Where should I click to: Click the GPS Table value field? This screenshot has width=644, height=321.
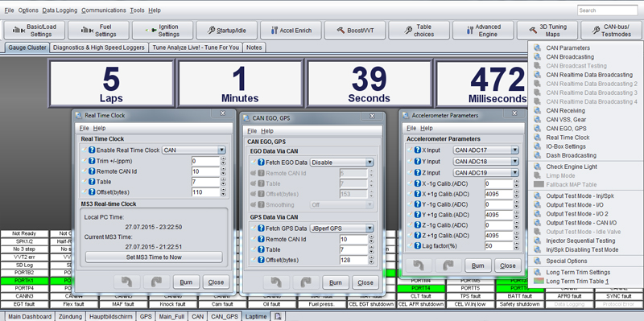click(x=354, y=249)
